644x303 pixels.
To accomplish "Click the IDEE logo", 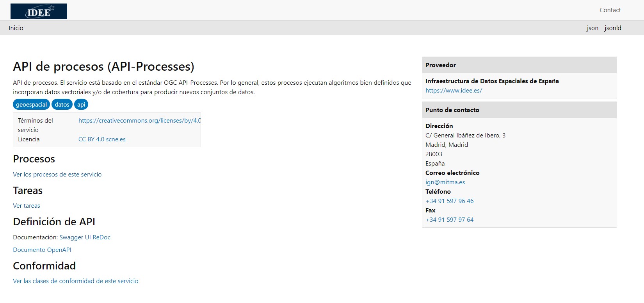I will tap(39, 11).
